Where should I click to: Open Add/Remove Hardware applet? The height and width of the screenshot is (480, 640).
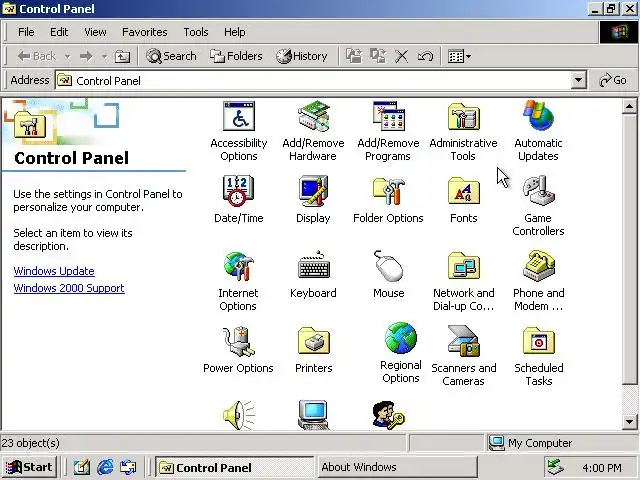click(x=313, y=117)
